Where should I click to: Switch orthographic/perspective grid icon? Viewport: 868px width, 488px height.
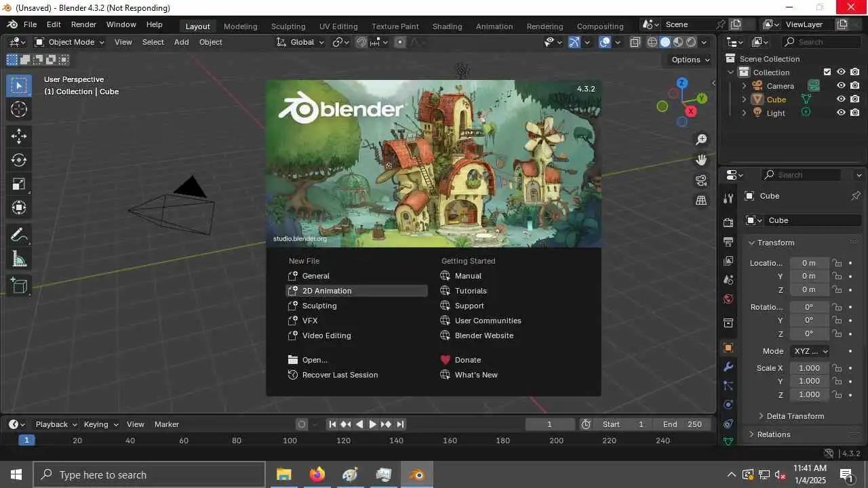pyautogui.click(x=701, y=201)
